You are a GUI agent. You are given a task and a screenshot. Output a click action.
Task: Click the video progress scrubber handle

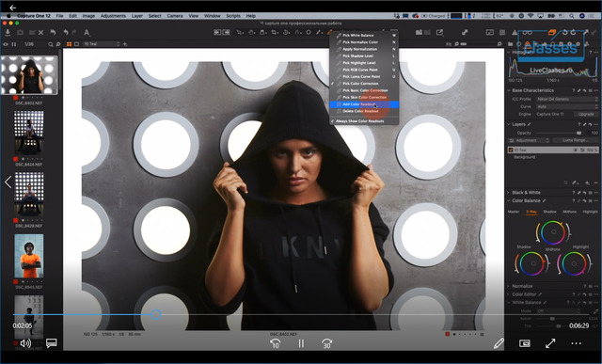156,314
